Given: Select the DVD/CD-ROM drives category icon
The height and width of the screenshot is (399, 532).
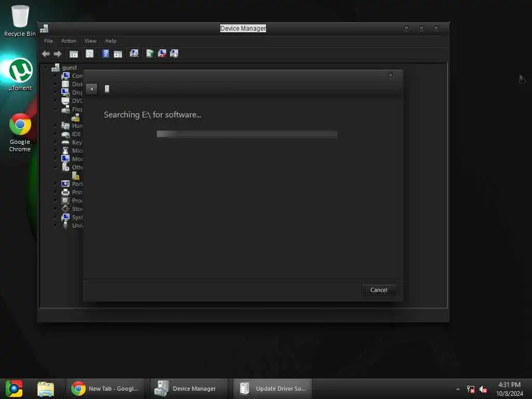Looking at the screenshot, I should pyautogui.click(x=65, y=101).
